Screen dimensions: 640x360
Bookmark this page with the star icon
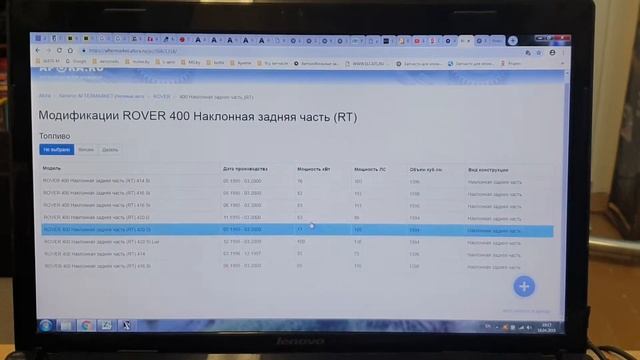(x=539, y=53)
